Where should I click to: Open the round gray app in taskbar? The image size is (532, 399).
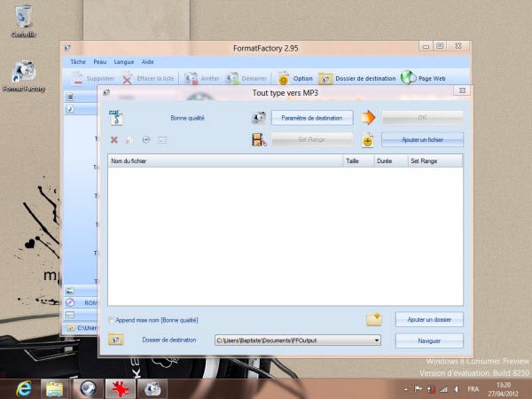[88, 389]
